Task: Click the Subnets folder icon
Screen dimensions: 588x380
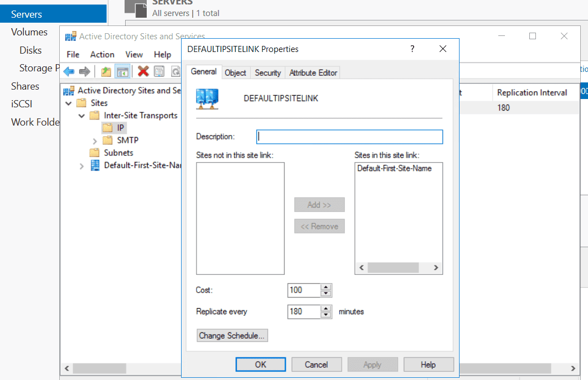Action: click(95, 153)
